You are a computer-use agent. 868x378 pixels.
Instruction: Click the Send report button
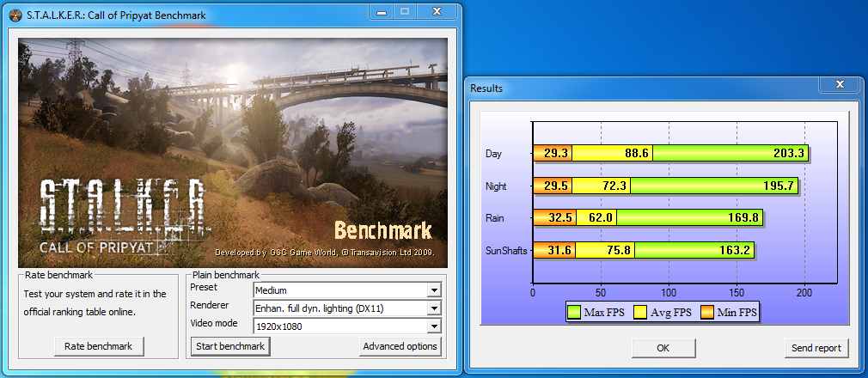coord(816,348)
